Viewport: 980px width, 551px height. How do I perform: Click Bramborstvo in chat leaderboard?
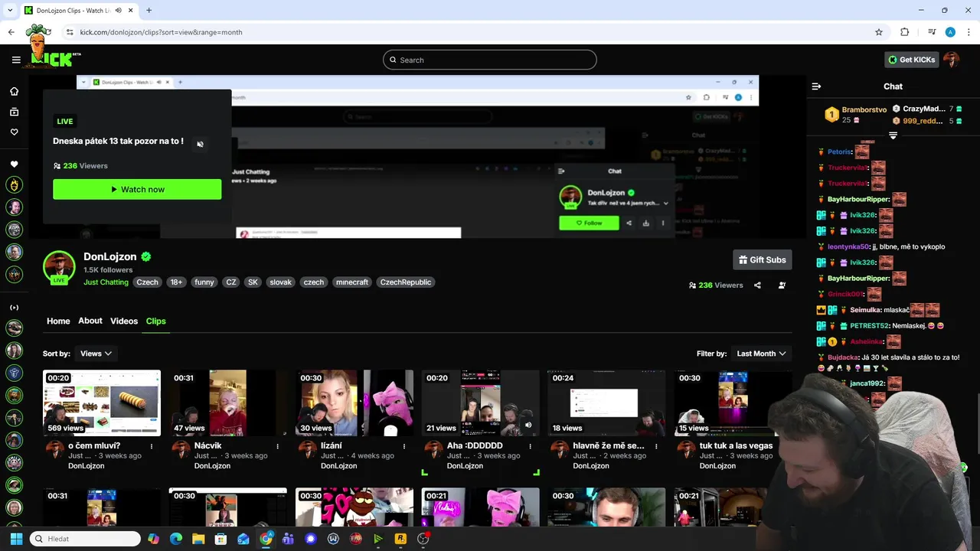click(864, 110)
